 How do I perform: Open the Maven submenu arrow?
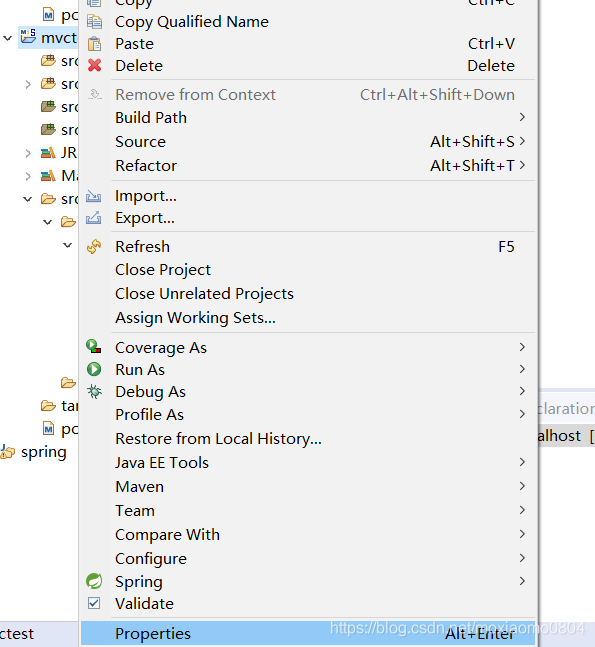[522, 486]
